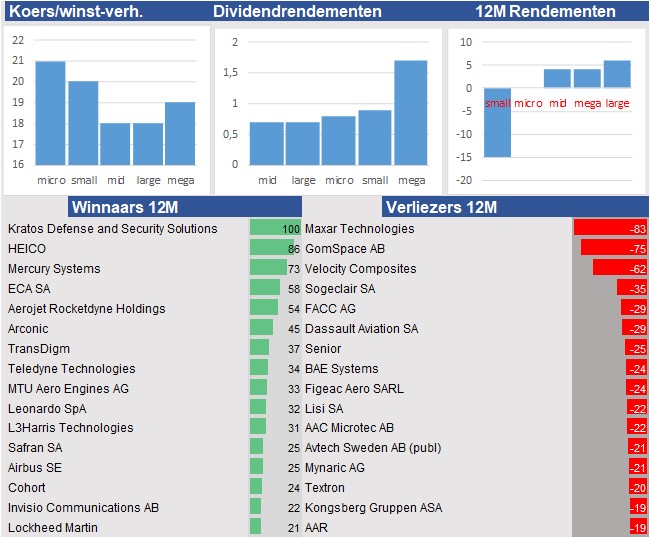650x538 pixels.
Task: Click the -35 value for Sogeclair SA
Action: pos(638,289)
